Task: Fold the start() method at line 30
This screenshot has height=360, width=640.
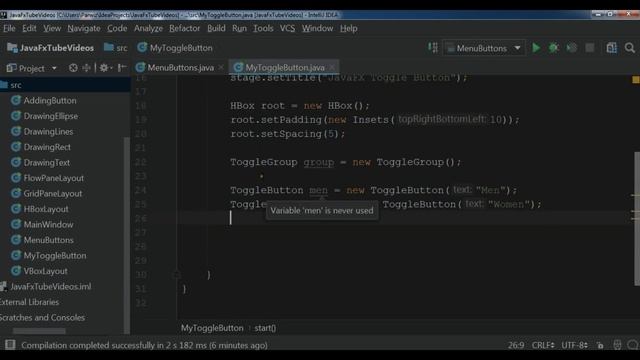Action: coord(177,275)
